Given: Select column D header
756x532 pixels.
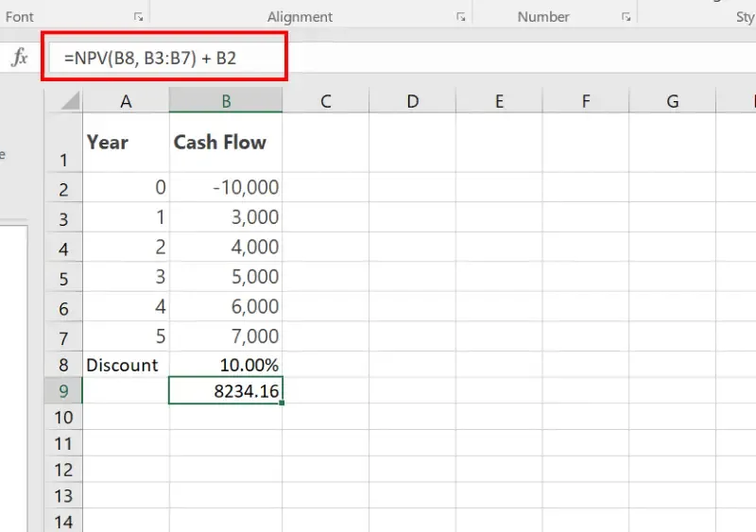Looking at the screenshot, I should click(x=412, y=100).
